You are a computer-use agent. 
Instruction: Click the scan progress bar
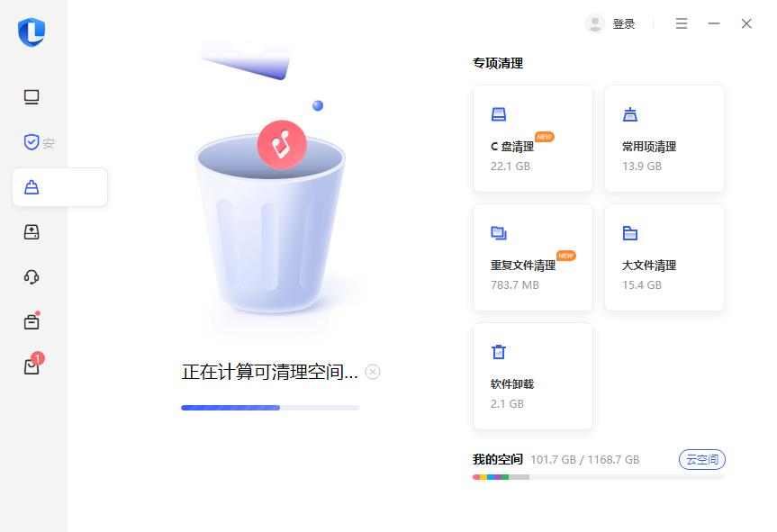click(x=269, y=407)
